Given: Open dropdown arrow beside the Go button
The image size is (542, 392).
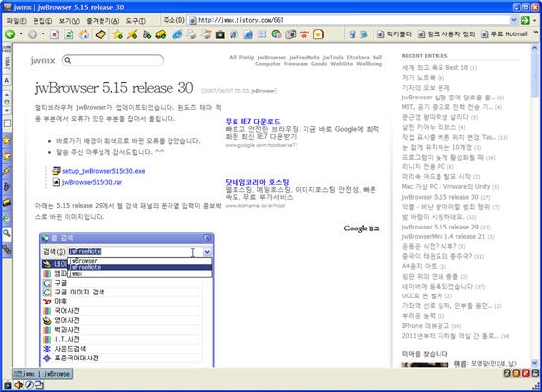Looking at the screenshot, I should pyautogui.click(x=535, y=20).
